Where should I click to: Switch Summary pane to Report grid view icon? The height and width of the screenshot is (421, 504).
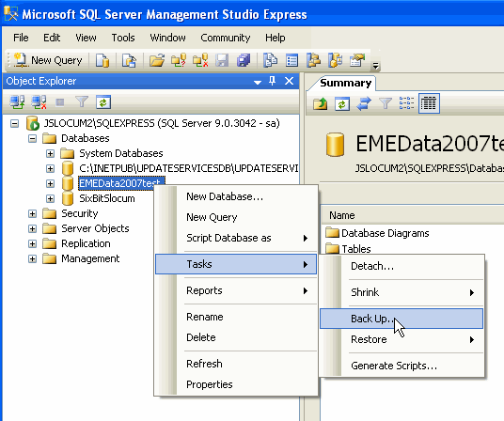tap(429, 103)
